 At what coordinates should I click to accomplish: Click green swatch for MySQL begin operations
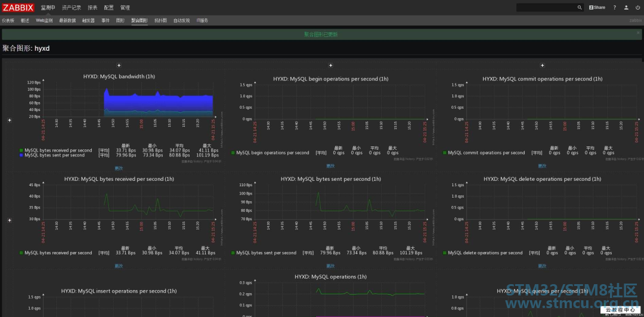(233, 153)
